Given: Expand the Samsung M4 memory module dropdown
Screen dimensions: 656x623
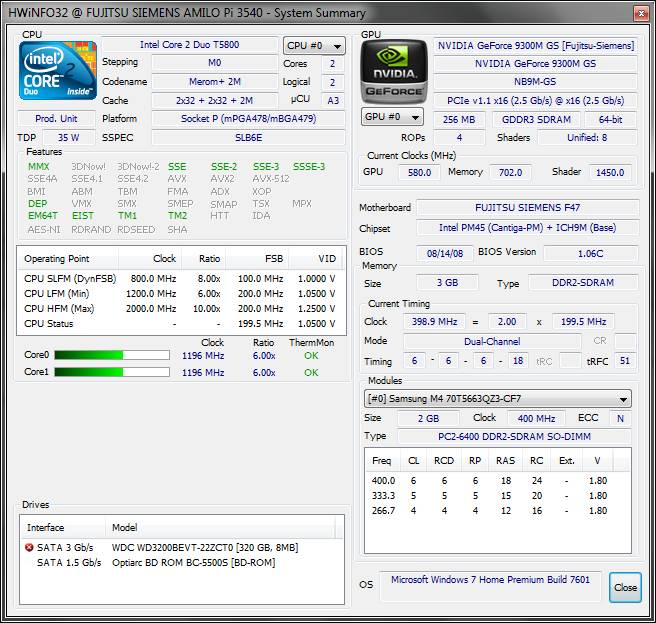Looking at the screenshot, I should 498,399.
